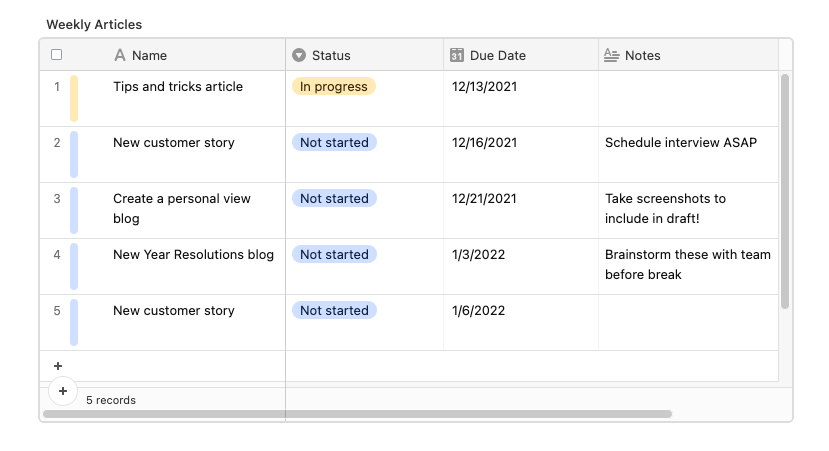This screenshot has width=829, height=451.
Task: Select the 'In progress' status pill
Action: point(334,86)
